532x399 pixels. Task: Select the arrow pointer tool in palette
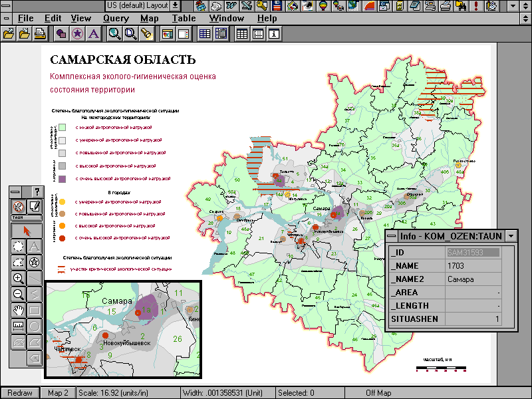[27, 231]
